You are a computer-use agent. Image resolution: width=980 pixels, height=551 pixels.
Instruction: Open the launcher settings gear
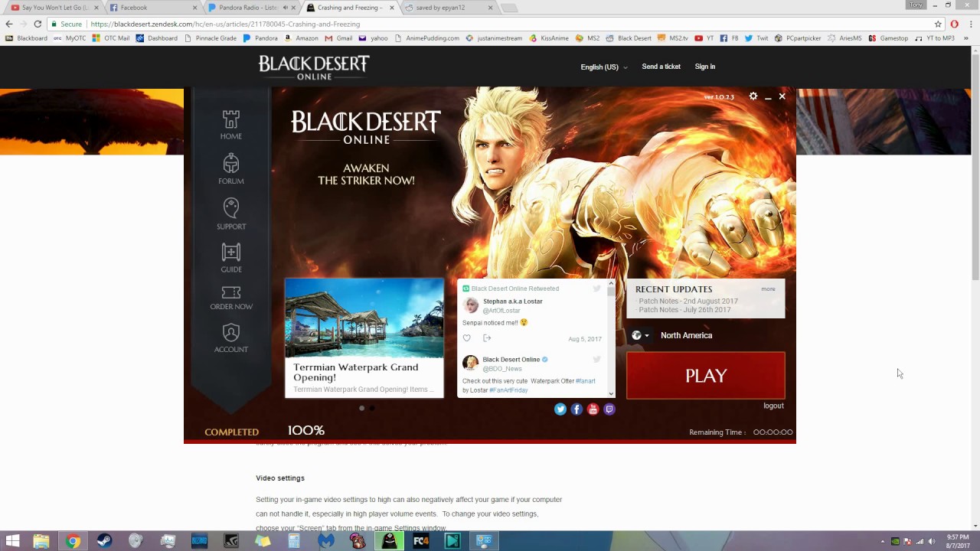(x=753, y=96)
